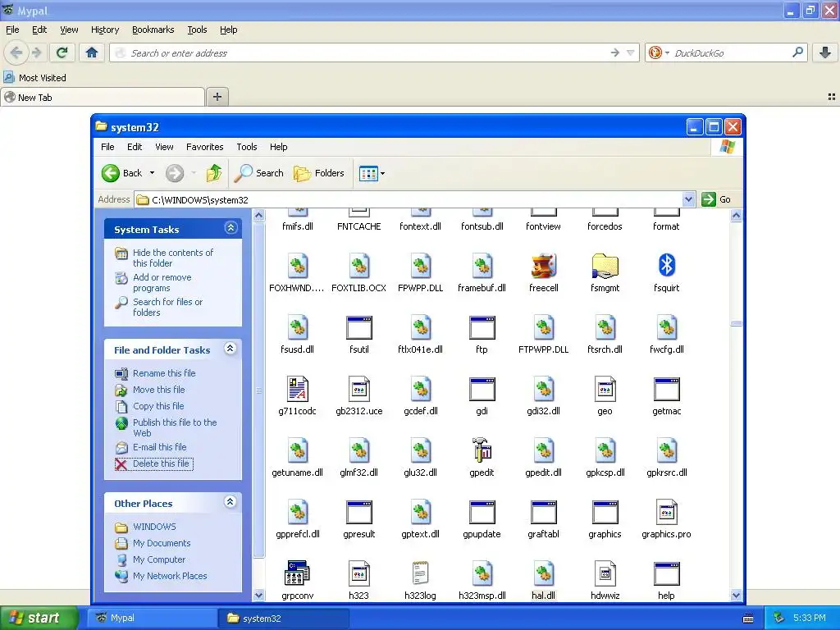Screen dimensions: 840x630
Task: Open My Network Places link
Action: pos(169,576)
